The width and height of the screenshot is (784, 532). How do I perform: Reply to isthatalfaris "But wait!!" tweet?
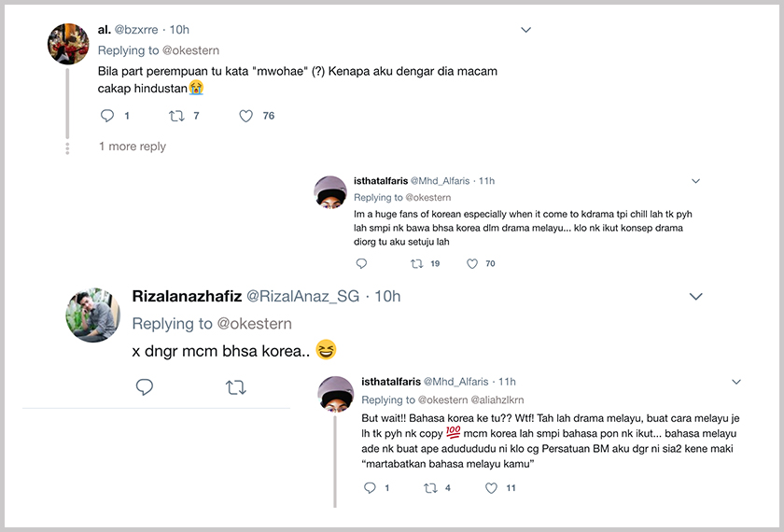tap(369, 488)
